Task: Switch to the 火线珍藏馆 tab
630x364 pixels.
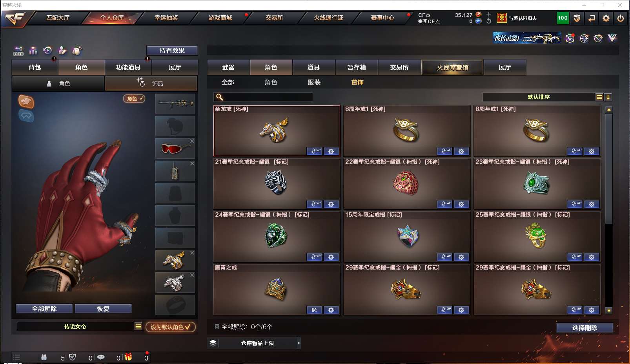Action: [452, 67]
